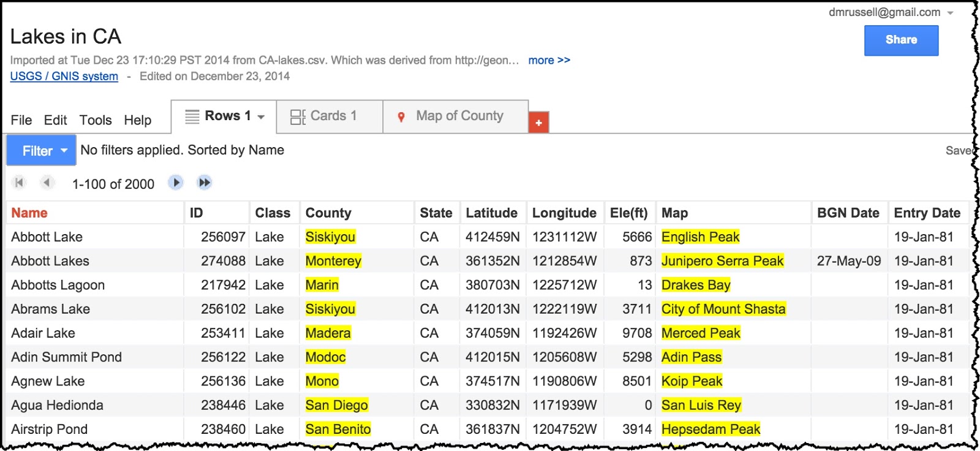This screenshot has width=980, height=451.
Task: Open the Tools menu
Action: click(96, 120)
